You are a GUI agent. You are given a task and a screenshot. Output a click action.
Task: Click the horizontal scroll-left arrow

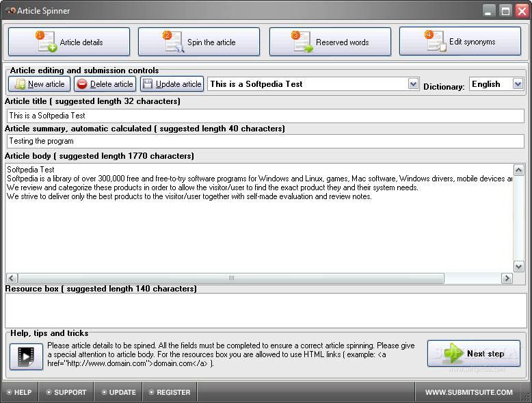tap(12, 278)
